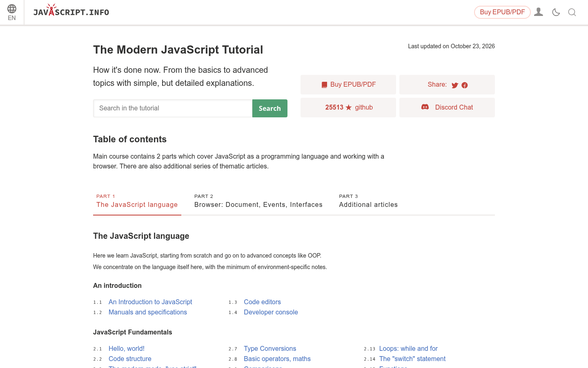Share on Facebook icon
The image size is (588, 368).
(465, 85)
